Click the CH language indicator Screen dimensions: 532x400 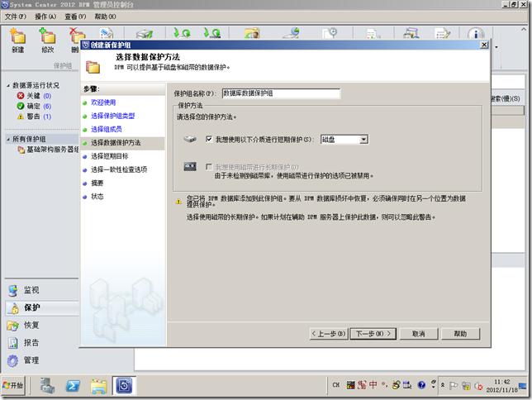pos(336,385)
